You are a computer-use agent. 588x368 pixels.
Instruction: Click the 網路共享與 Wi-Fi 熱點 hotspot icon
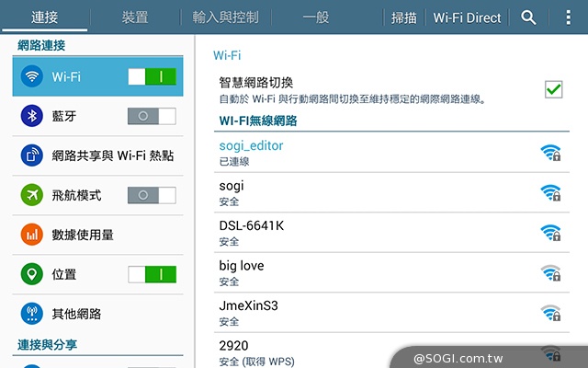pyautogui.click(x=32, y=155)
